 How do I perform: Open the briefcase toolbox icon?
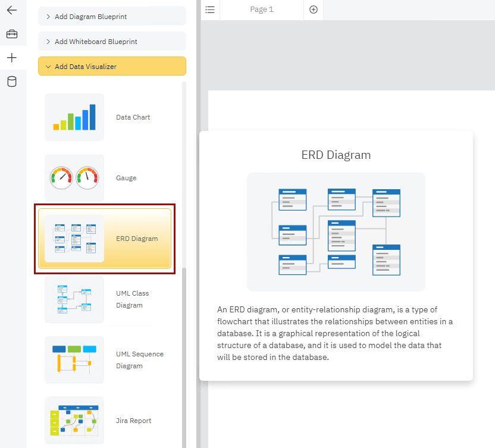tap(12, 34)
